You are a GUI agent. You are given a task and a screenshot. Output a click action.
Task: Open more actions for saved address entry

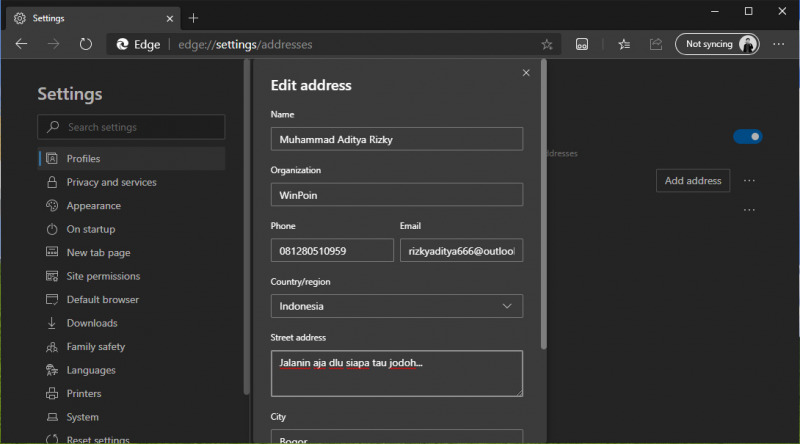coord(749,210)
